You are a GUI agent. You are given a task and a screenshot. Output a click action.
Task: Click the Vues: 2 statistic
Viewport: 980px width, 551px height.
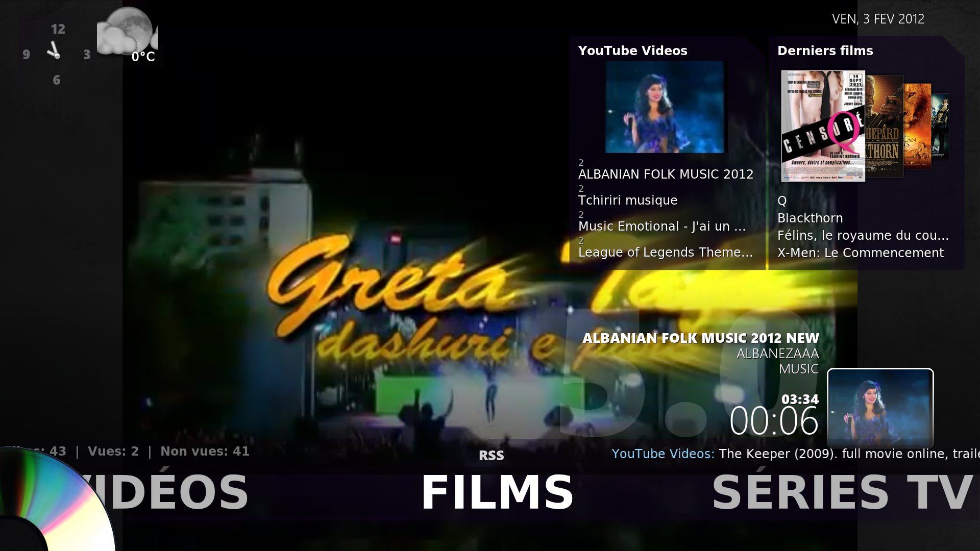[x=113, y=452]
